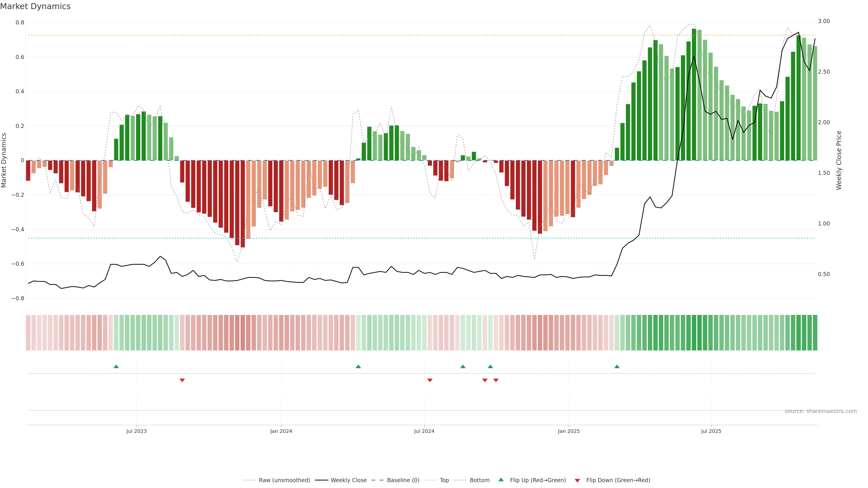The width and height of the screenshot is (868, 488).
Task: Click the Flip Up marker between Jan 2024 and Jul 2024
Action: coord(358,366)
